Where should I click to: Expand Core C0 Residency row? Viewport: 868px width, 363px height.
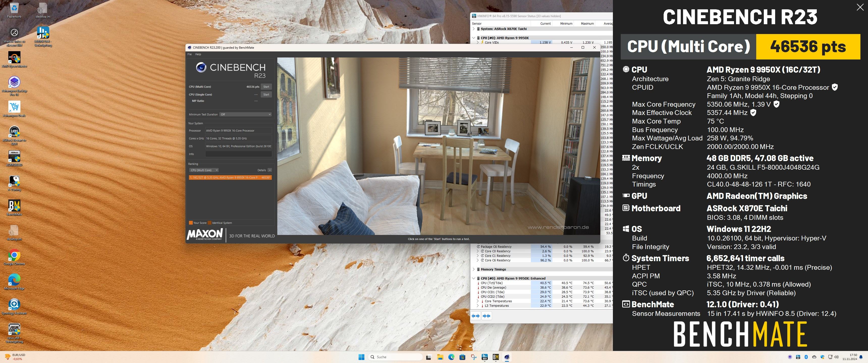click(x=477, y=251)
